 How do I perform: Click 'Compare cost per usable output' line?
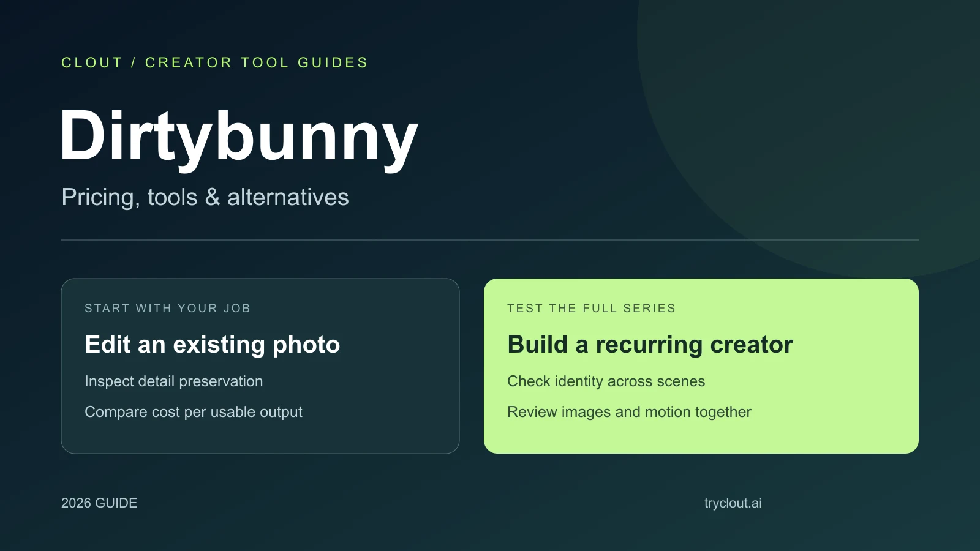pyautogui.click(x=194, y=412)
